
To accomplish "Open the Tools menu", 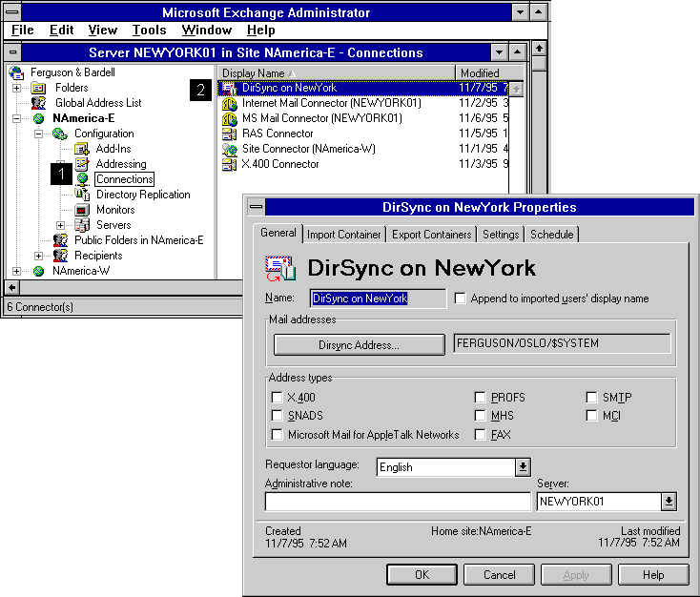I will 149,30.
